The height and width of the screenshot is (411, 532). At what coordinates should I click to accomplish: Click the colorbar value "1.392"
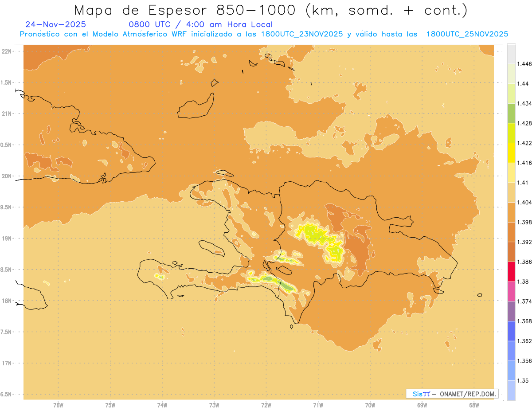pos(525,242)
